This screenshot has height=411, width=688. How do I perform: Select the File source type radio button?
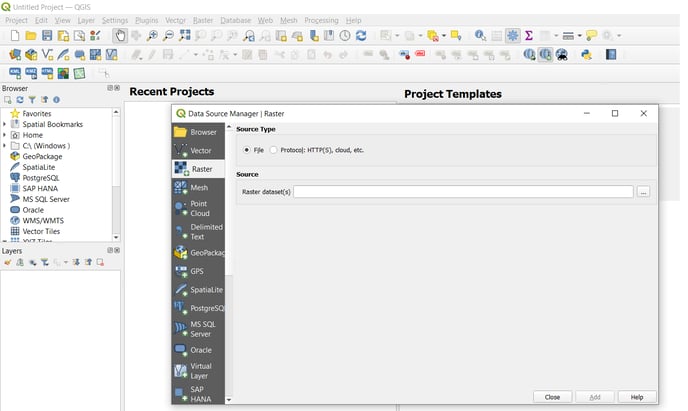pyautogui.click(x=247, y=150)
